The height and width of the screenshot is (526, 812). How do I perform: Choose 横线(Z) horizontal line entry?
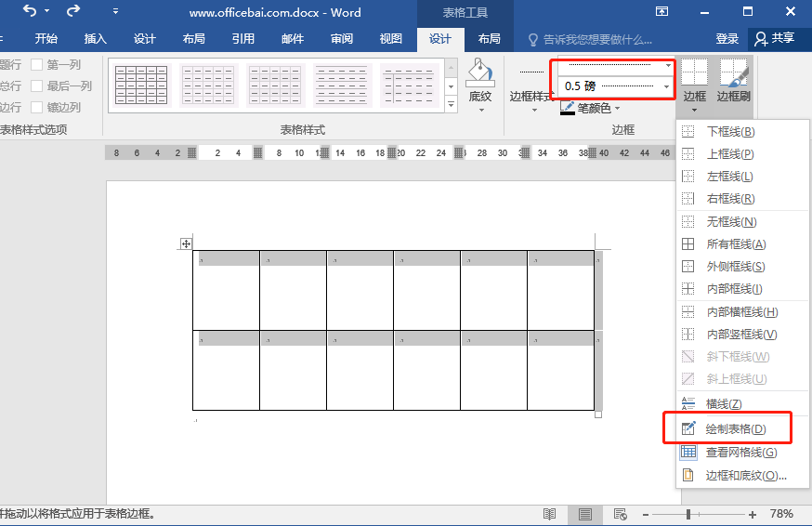coord(742,403)
